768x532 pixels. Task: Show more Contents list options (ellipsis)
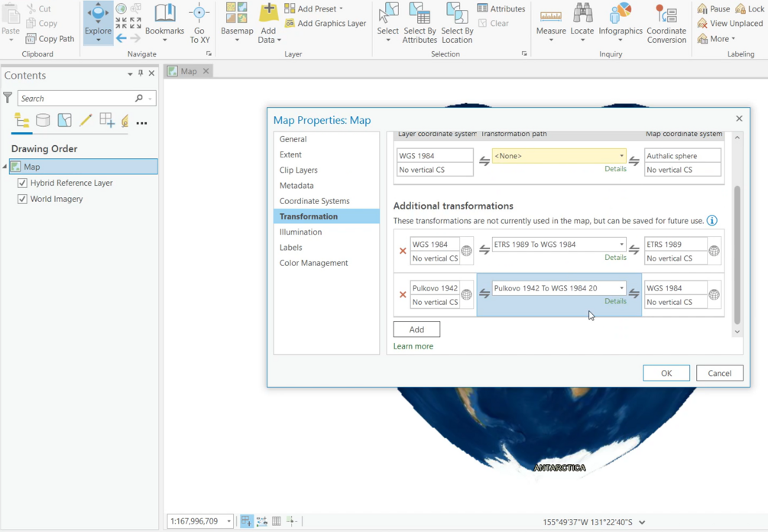tap(141, 123)
